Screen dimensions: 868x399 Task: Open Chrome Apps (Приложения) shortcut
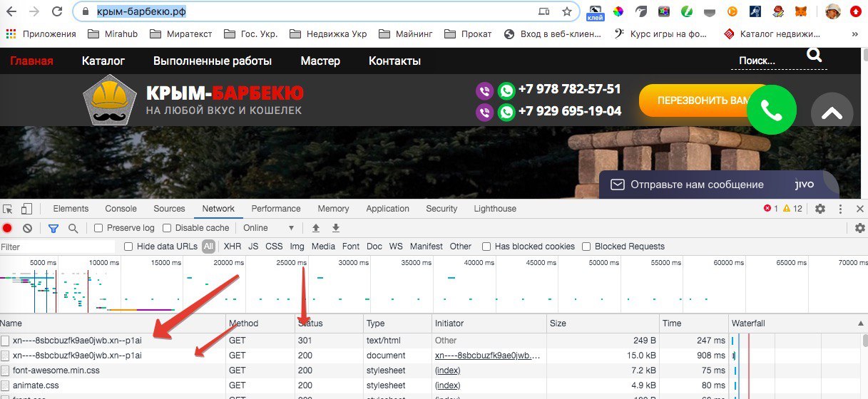pyautogui.click(x=41, y=33)
